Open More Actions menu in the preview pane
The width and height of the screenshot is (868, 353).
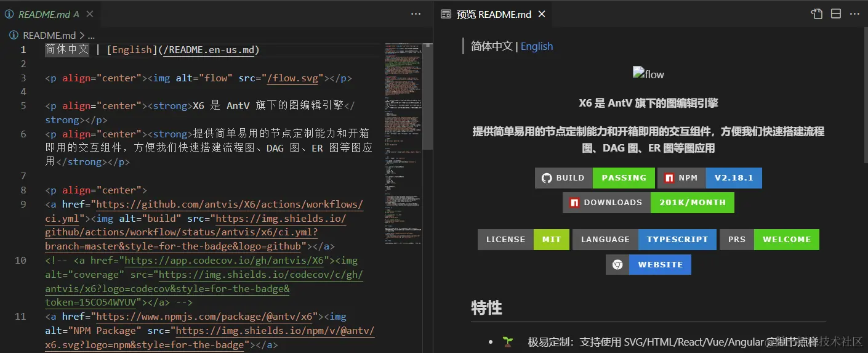[x=854, y=14]
